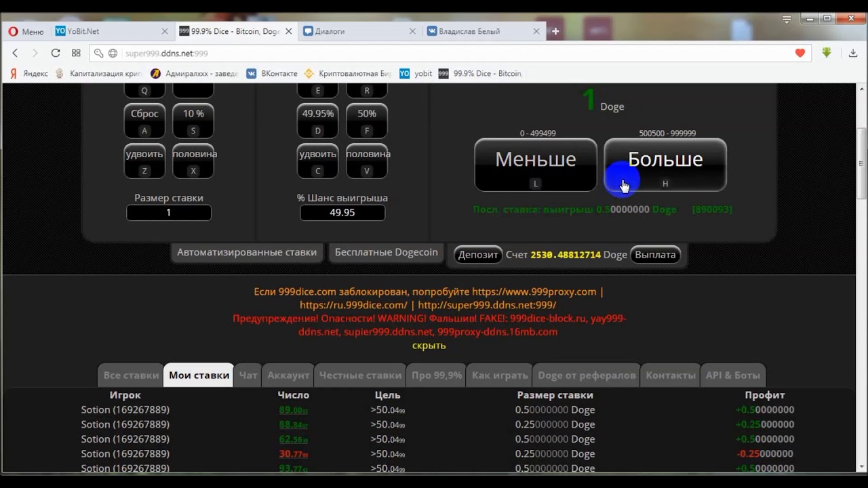Bet high with the Больше button
Screen dimensions: 868x488
click(x=665, y=165)
